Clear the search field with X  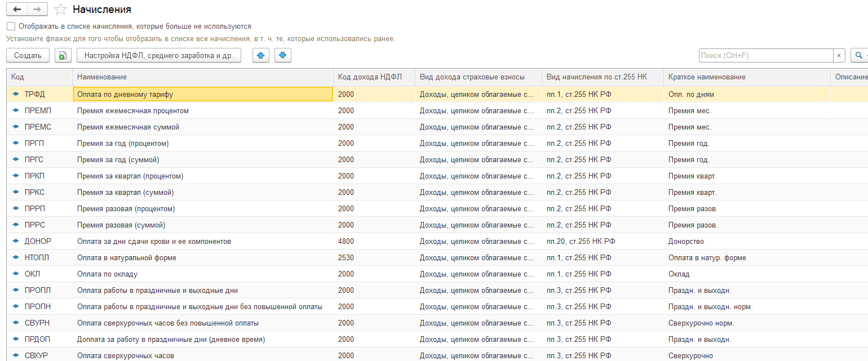pyautogui.click(x=839, y=55)
